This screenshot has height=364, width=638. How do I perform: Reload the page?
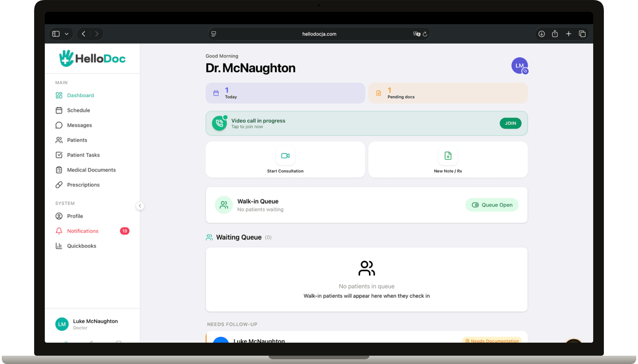pos(425,34)
